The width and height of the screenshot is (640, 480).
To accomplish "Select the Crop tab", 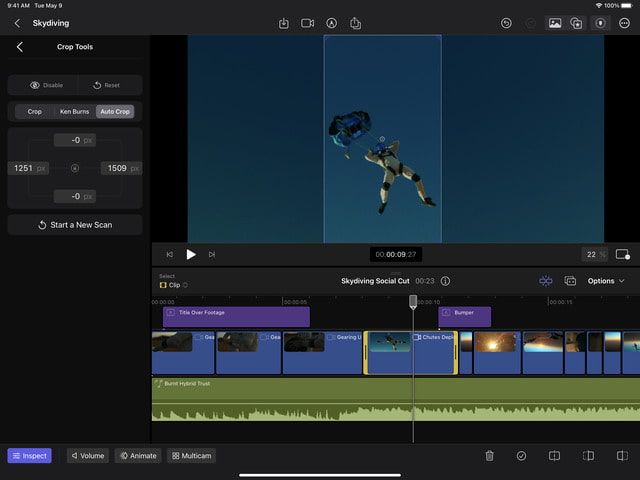I will tap(34, 111).
